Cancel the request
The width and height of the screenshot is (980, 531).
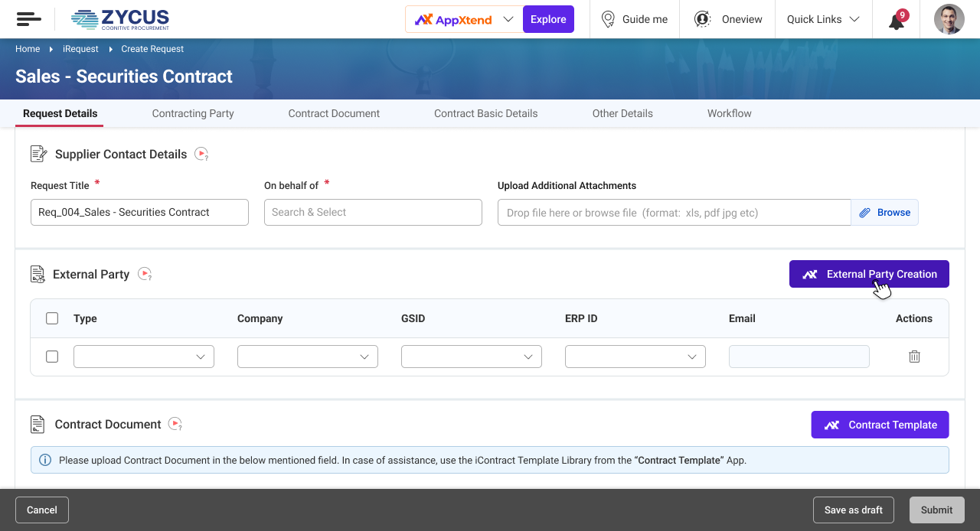pyautogui.click(x=42, y=510)
